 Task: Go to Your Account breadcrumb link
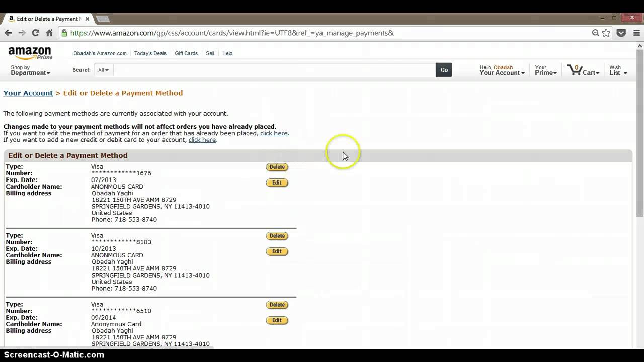tap(28, 93)
